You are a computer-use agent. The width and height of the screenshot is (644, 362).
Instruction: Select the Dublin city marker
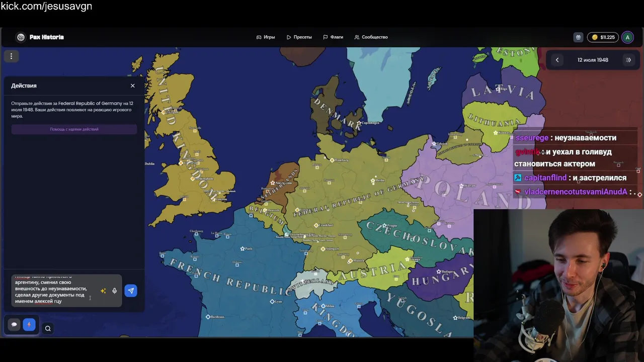[x=149, y=164]
